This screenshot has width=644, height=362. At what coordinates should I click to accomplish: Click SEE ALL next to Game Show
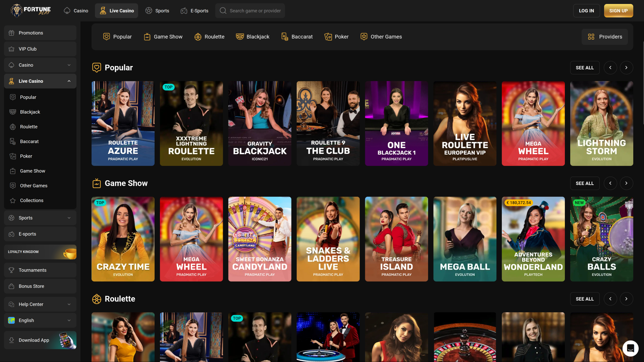tap(585, 183)
